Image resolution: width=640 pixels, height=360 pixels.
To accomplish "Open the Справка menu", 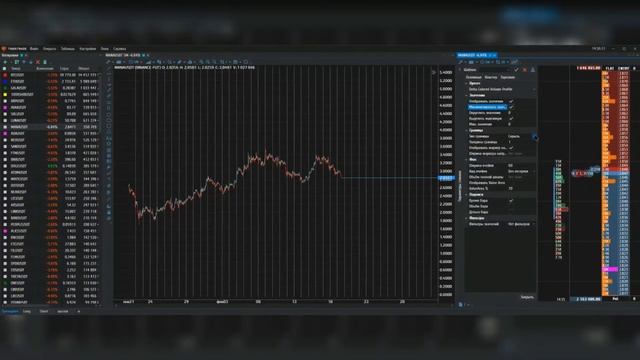I will pos(120,49).
